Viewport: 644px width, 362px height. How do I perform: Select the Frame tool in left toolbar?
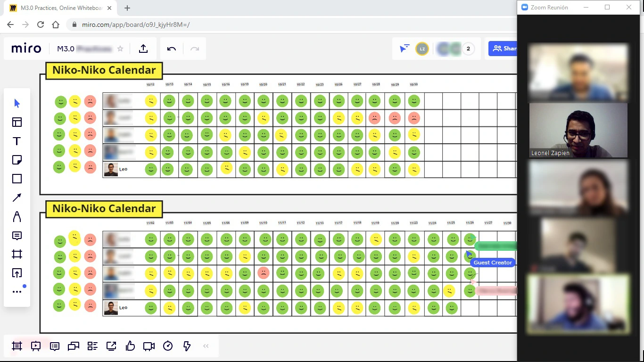(17, 254)
